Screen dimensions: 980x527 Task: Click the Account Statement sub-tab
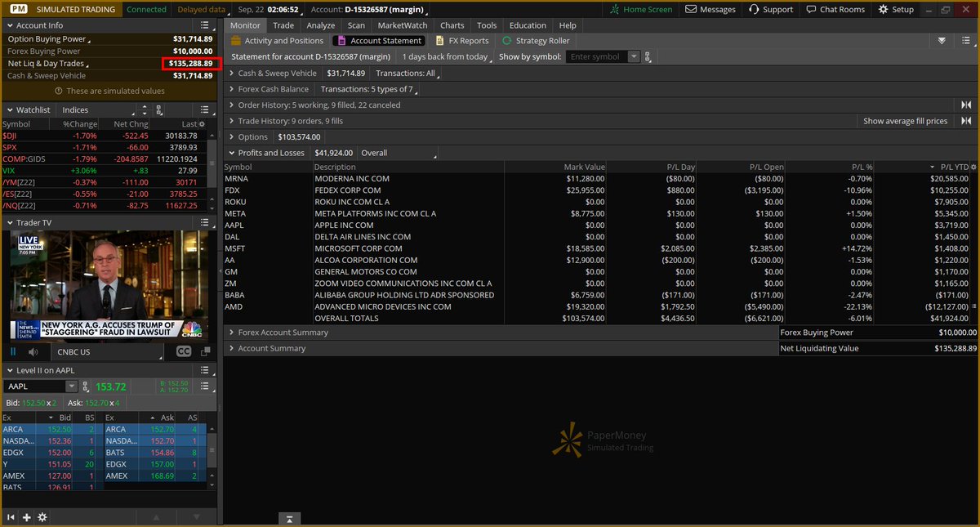pos(378,40)
